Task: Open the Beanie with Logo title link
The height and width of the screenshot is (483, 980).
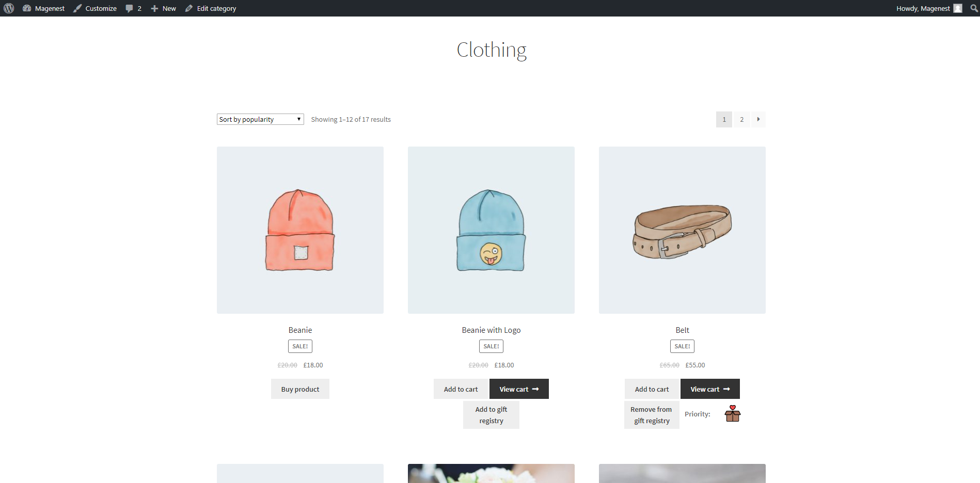Action: click(x=491, y=330)
